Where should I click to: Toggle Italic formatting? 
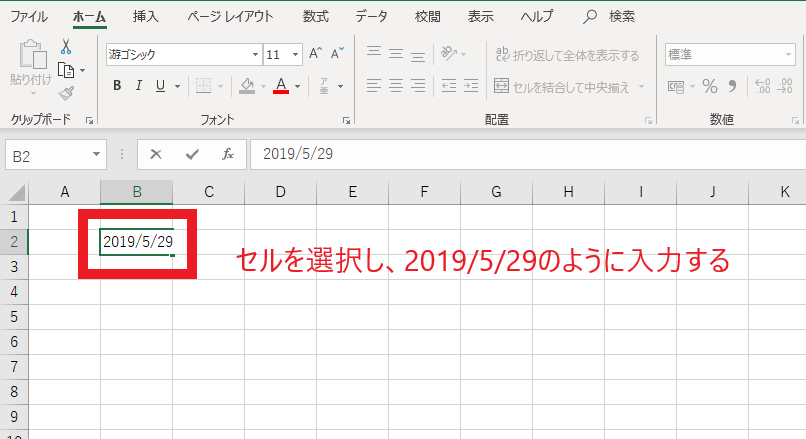pyautogui.click(x=139, y=85)
